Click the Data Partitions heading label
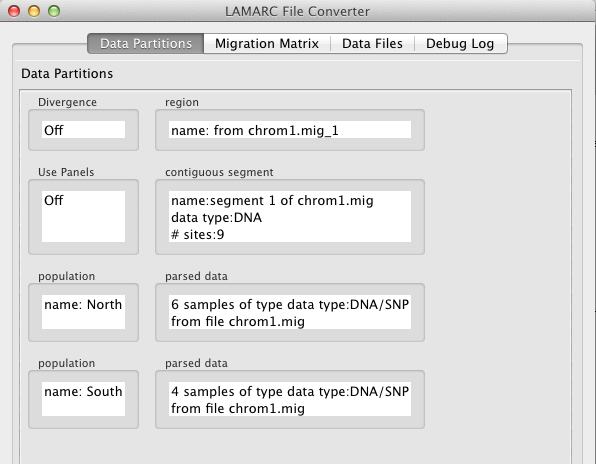 67,73
